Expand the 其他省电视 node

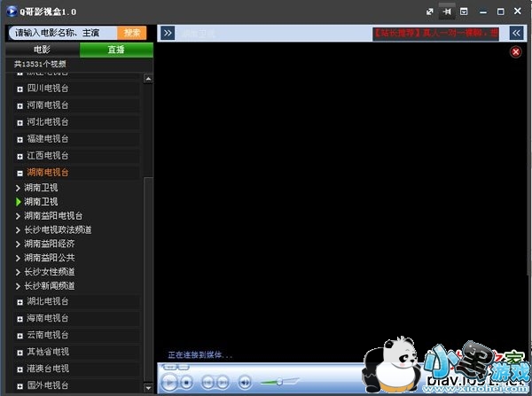pos(20,353)
